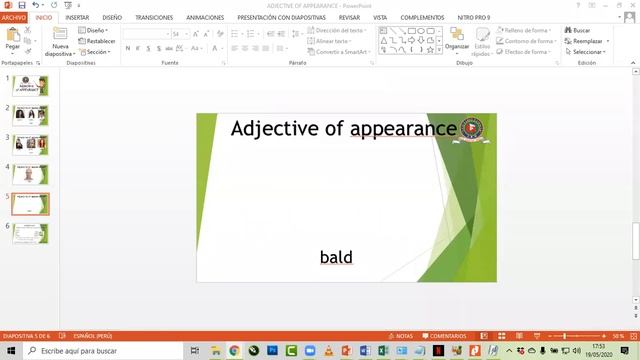Switch to the REVISAR tab
The height and width of the screenshot is (360, 640).
[349, 18]
